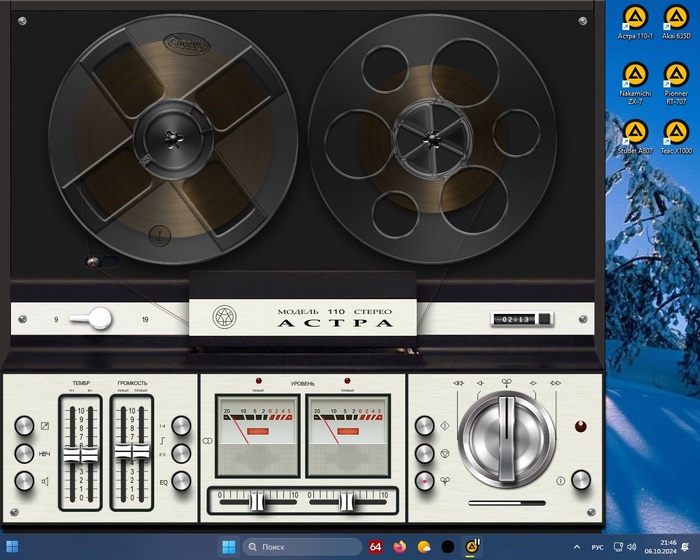Viewport: 700px width, 560px height.
Task: Adjust the ТЕМБР low-frequency left fader
Action: (x=72, y=454)
